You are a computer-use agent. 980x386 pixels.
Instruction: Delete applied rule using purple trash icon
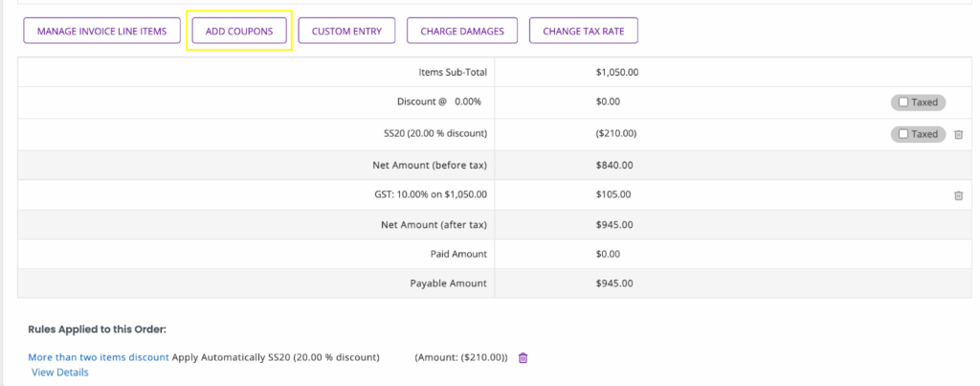523,358
